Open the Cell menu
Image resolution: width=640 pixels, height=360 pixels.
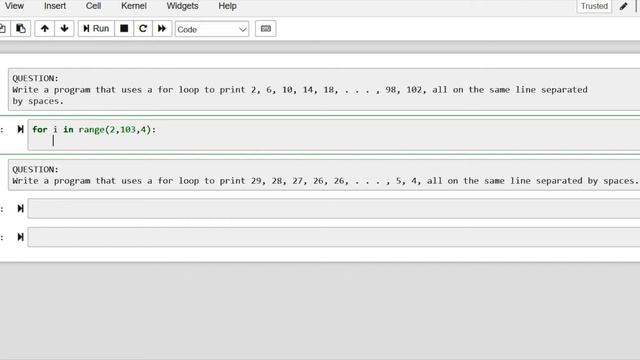click(x=93, y=6)
